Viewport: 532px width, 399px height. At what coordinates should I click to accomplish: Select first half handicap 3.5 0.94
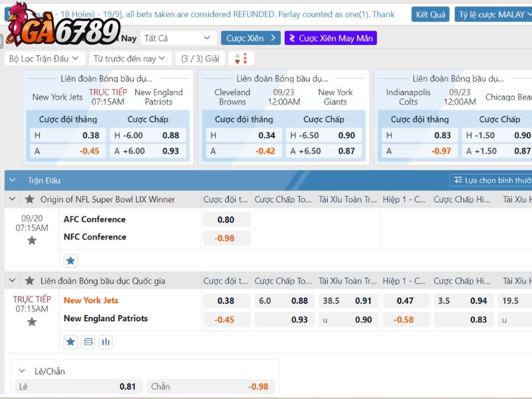click(x=464, y=301)
